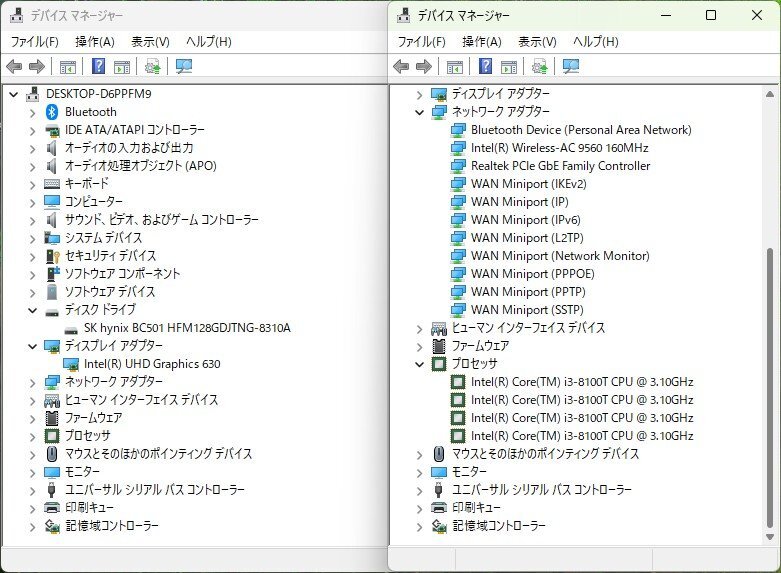Image resolution: width=781 pixels, height=573 pixels.
Task: Select Intel(R) Wireless-AC 9560 160MHz
Action: pyautogui.click(x=559, y=148)
